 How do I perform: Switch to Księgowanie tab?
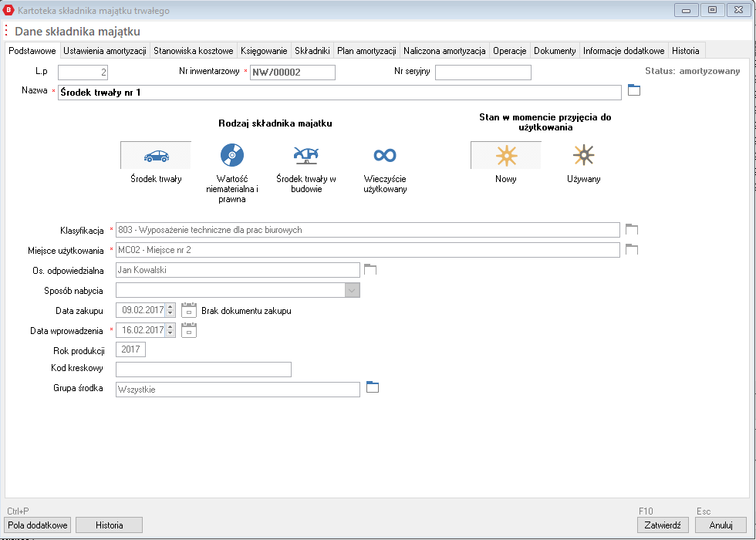click(264, 51)
